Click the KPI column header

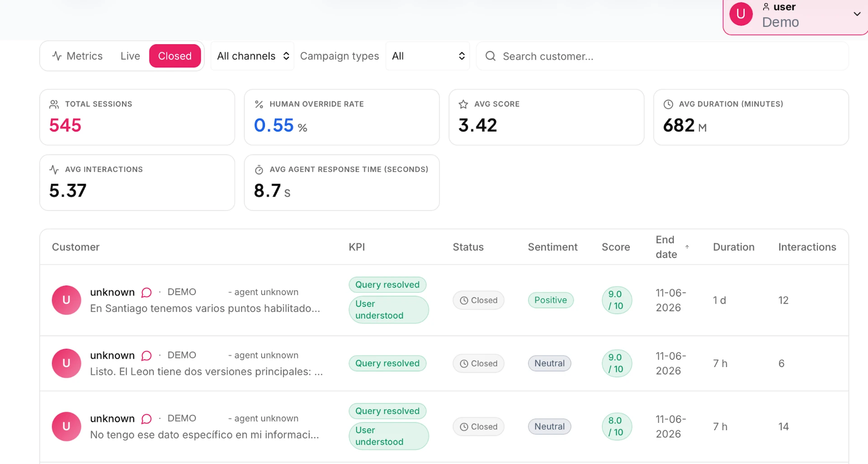[357, 247]
